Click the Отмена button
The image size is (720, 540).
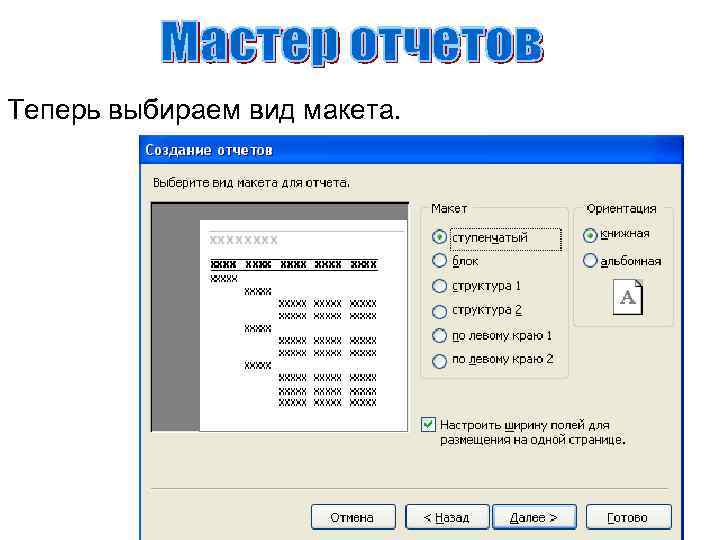click(x=353, y=518)
